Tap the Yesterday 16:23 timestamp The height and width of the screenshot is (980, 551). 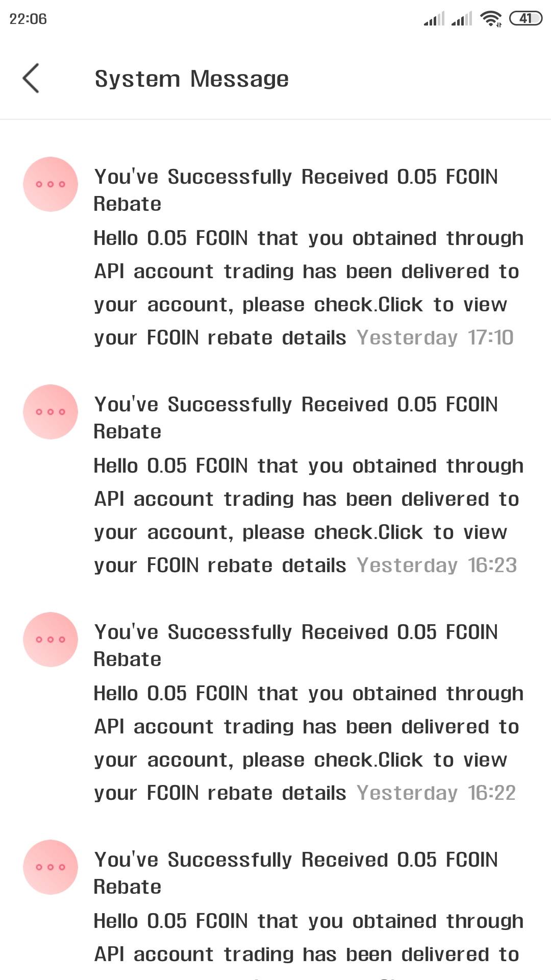pos(437,566)
